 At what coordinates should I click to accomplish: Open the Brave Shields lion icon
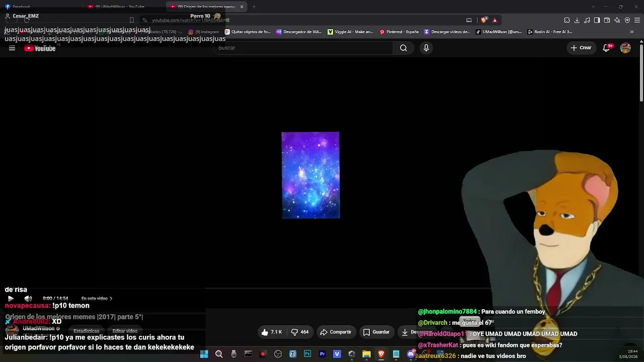click(x=484, y=20)
